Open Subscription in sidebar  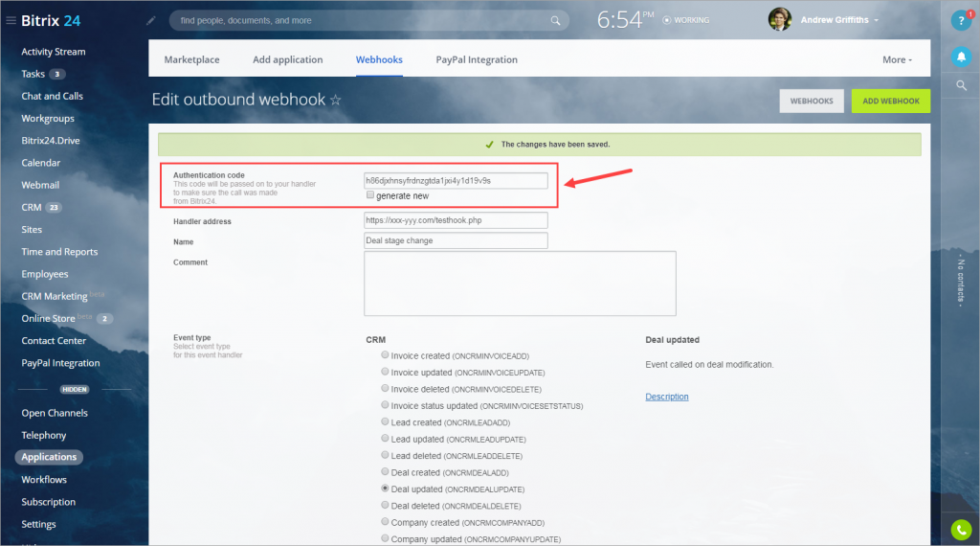(48, 502)
